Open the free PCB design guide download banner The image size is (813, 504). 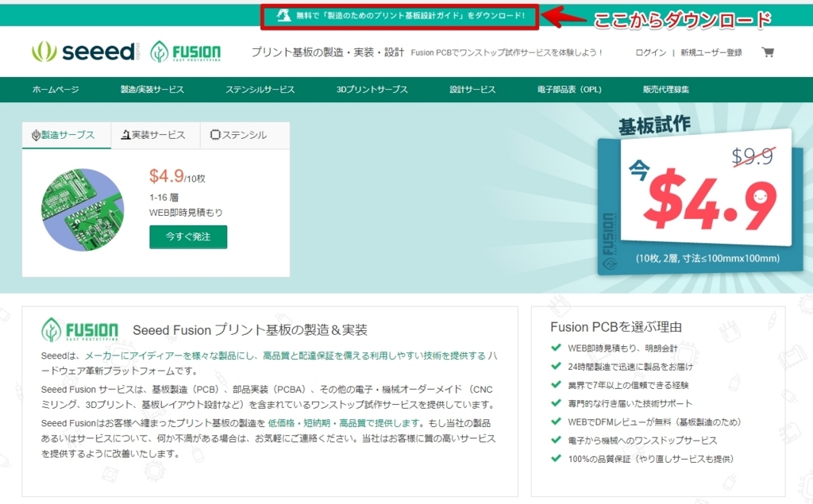400,16
